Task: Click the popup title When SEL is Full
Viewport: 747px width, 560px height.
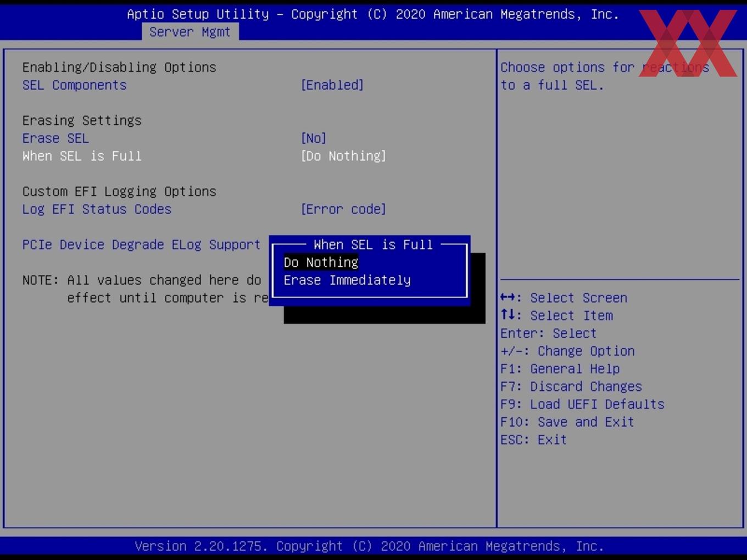Action: [x=373, y=245]
